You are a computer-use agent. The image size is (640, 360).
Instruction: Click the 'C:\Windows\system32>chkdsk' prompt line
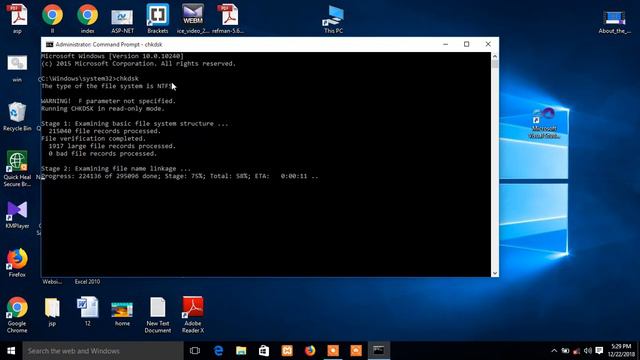(x=90, y=78)
